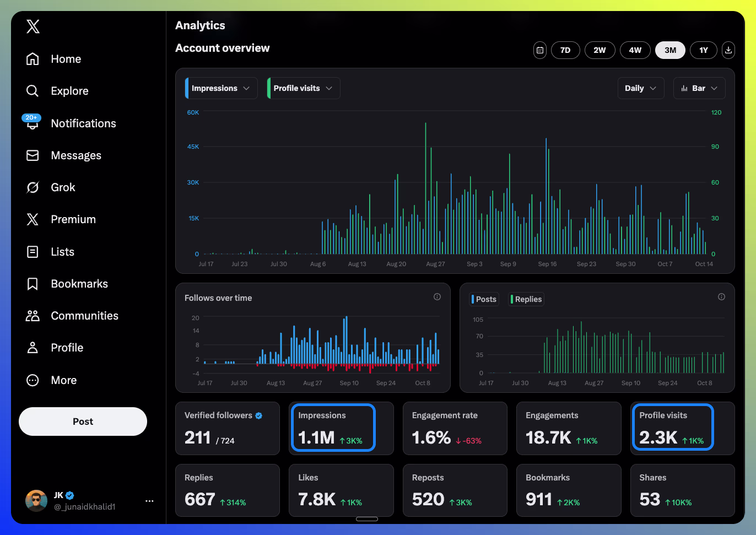Open the Notifications page
This screenshot has width=756, height=535.
click(83, 123)
